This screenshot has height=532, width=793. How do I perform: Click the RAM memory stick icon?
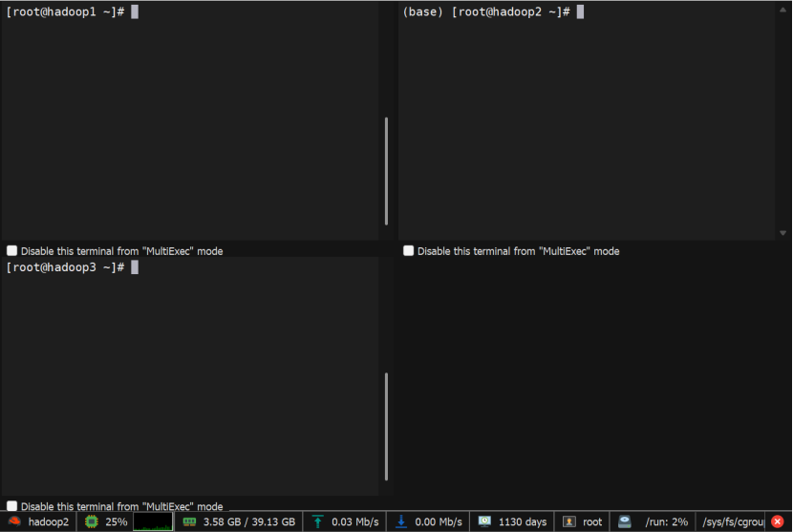[x=189, y=521]
